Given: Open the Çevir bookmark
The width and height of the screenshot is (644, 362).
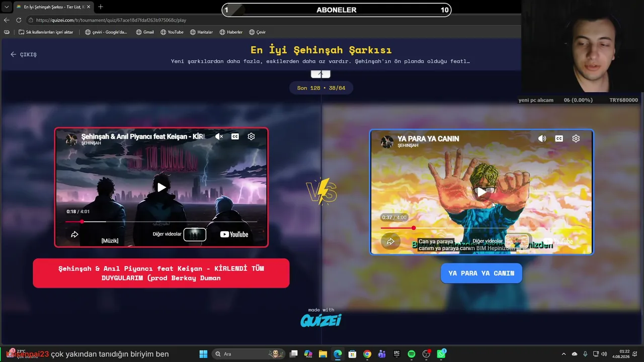Looking at the screenshot, I should [257, 32].
